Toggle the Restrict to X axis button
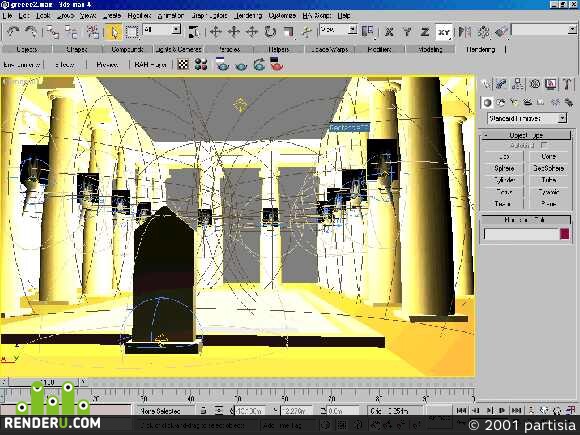The height and width of the screenshot is (435, 580). (389, 32)
